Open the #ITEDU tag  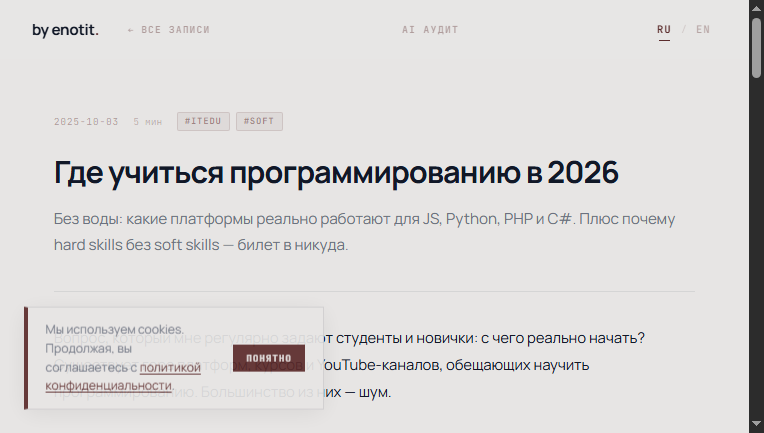coord(204,122)
